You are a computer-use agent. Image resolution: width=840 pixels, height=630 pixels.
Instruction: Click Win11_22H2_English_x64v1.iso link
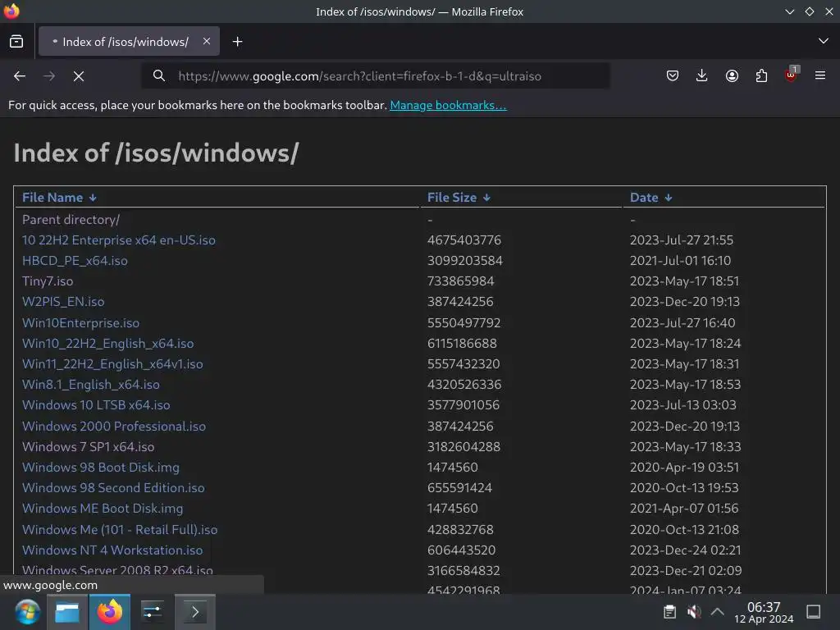click(x=112, y=364)
